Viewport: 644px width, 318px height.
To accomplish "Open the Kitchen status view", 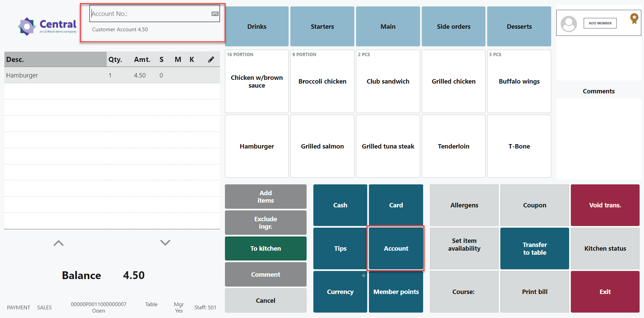I will (x=605, y=248).
